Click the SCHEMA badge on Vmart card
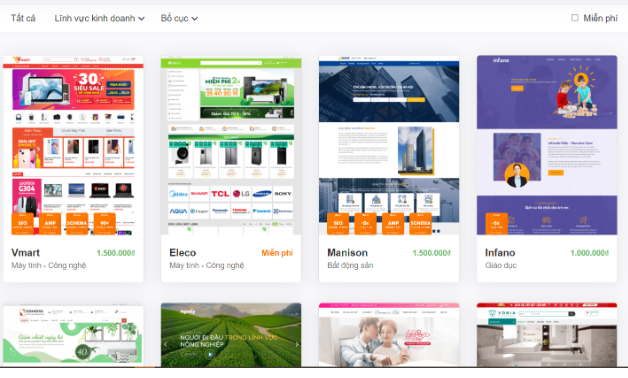Screen dimensions: 628x378 pos(77,223)
